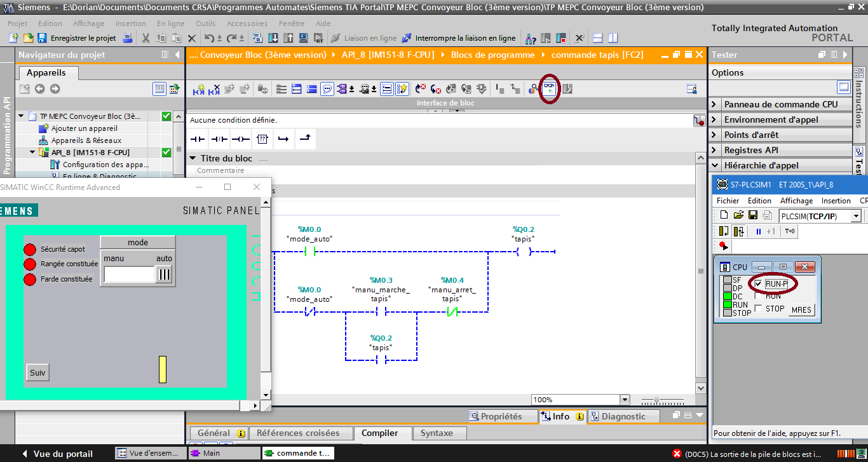Collapse the Titre du bloc section
Viewport: 868px width, 462px height.
(x=193, y=158)
